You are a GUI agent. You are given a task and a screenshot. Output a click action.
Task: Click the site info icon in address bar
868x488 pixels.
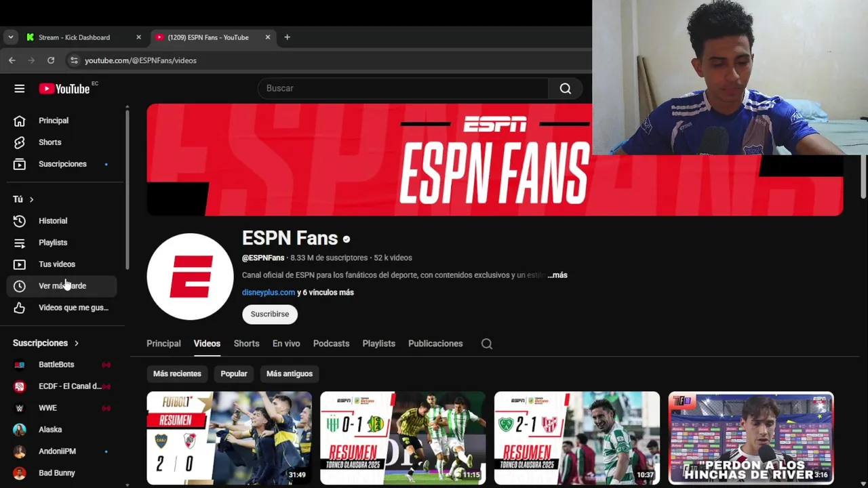click(74, 60)
